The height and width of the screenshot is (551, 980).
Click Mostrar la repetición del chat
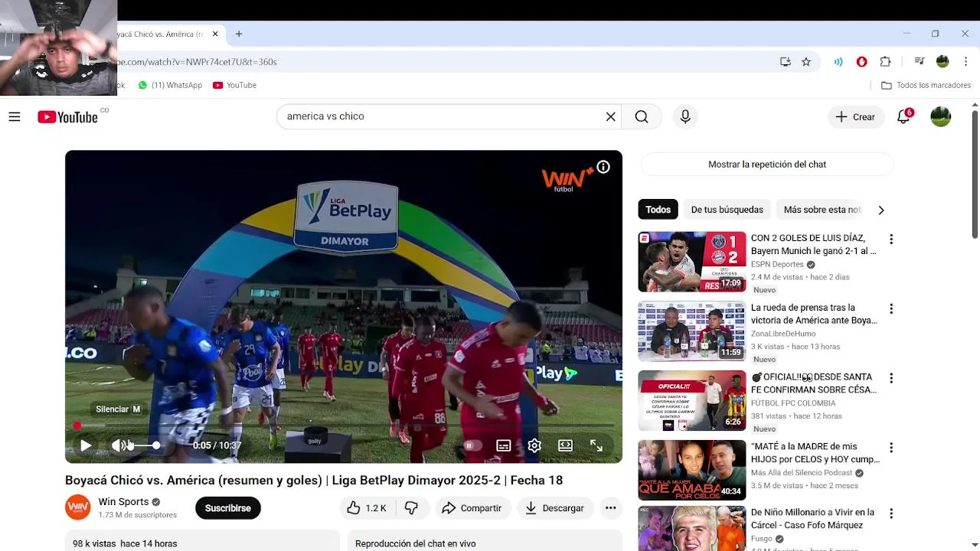(767, 165)
